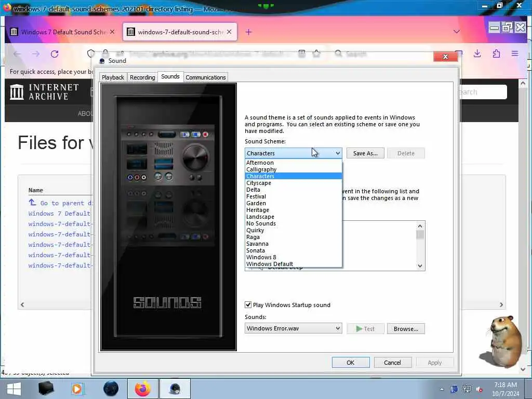This screenshot has width=532, height=399.
Task: Select Festival sound scheme
Action: click(x=293, y=196)
